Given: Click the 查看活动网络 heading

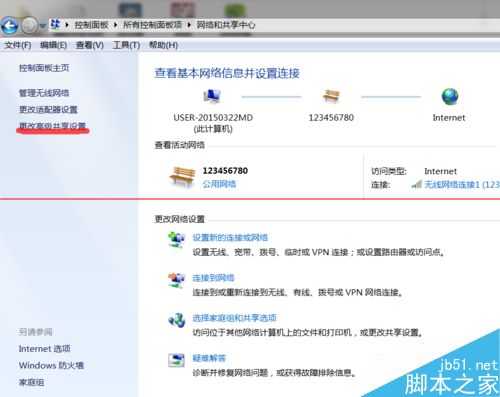Looking at the screenshot, I should click(x=180, y=145).
